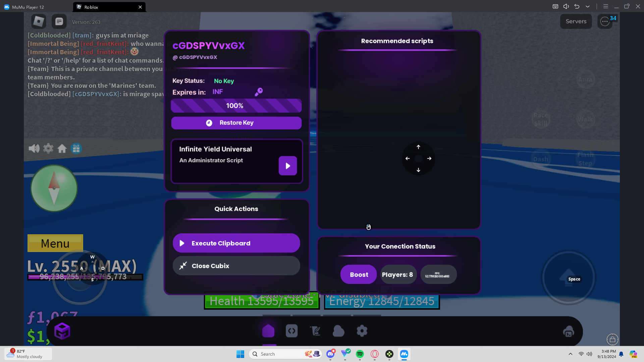The image size is (644, 362).
Task: Close the Roblox tab
Action: tap(140, 7)
